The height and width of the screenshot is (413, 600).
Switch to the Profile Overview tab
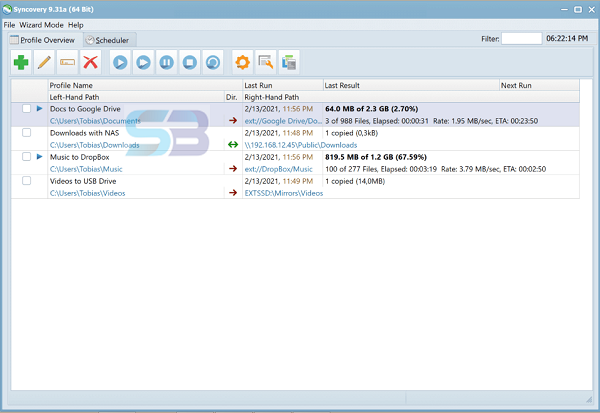pos(43,40)
